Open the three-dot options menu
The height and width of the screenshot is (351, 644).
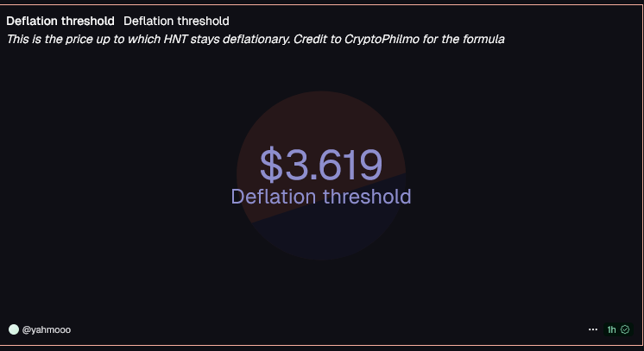tap(593, 329)
